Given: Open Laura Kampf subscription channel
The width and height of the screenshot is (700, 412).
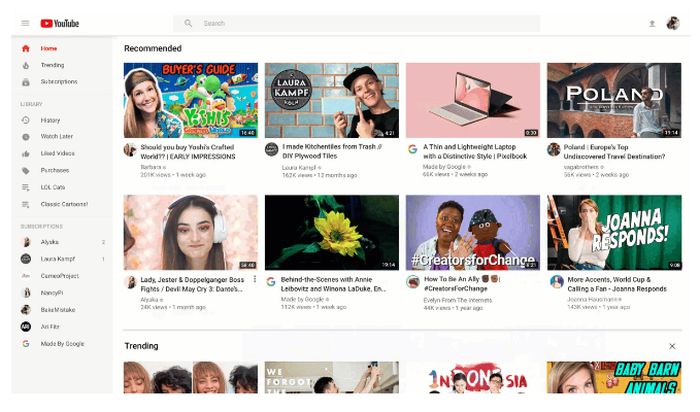Looking at the screenshot, I should (x=62, y=259).
